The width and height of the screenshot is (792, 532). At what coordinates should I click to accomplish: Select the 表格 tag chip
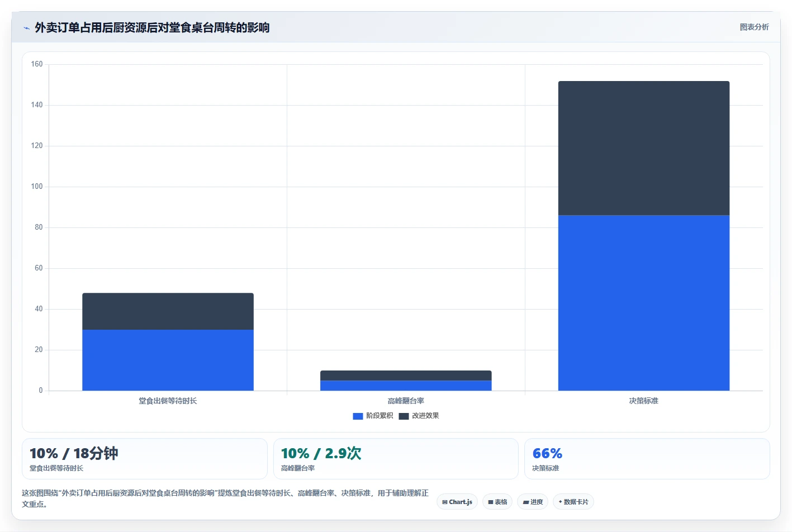pos(497,502)
